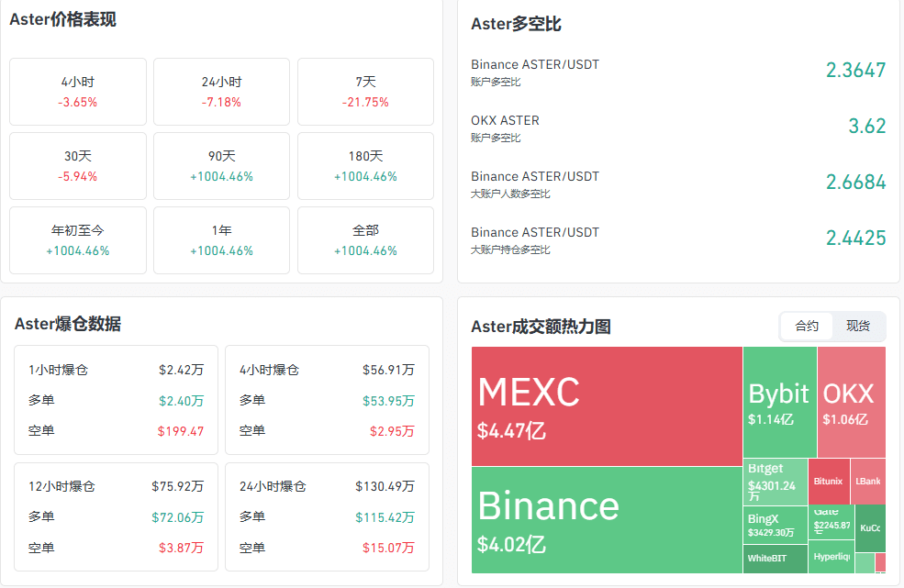This screenshot has height=588, width=904.
Task: Click the MEXC heatmap tile
Action: coord(607,406)
